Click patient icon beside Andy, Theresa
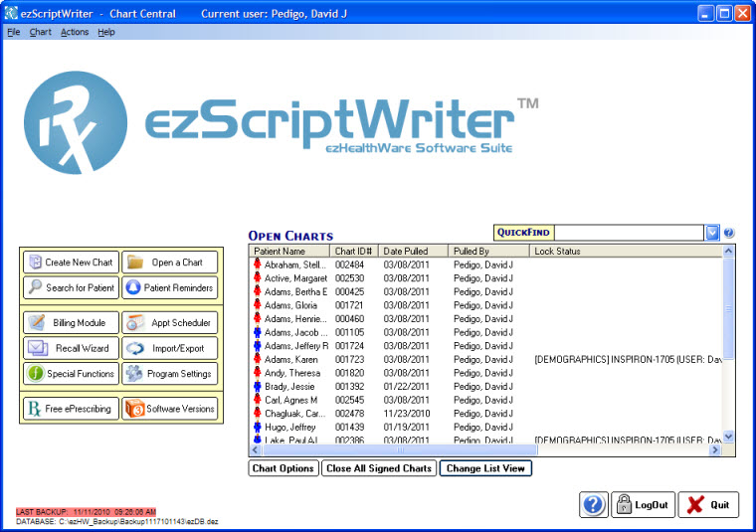This screenshot has height=532, width=756. click(258, 373)
